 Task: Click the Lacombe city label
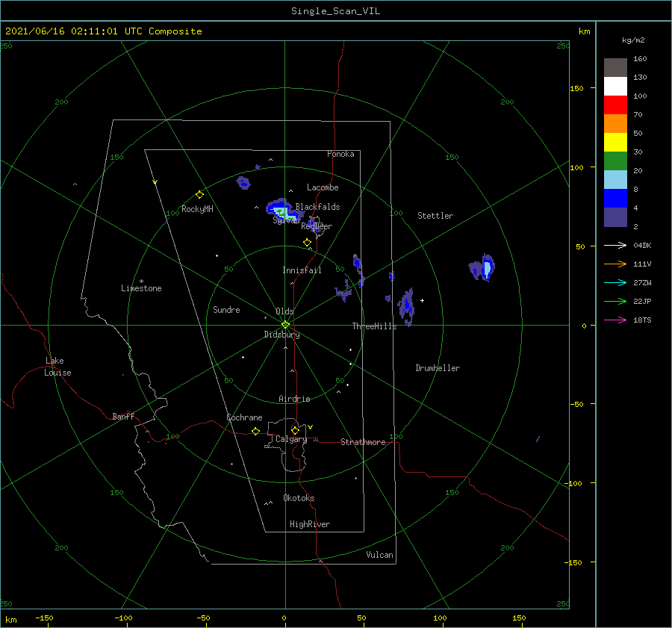(x=323, y=187)
